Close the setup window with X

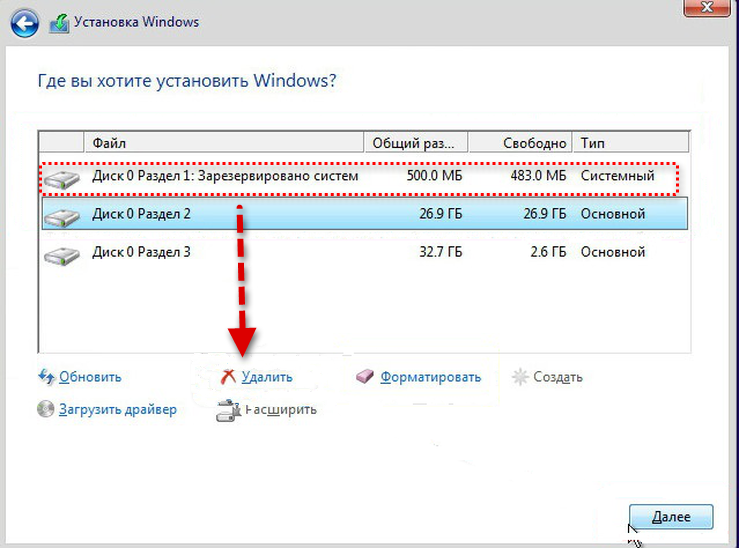707,7
